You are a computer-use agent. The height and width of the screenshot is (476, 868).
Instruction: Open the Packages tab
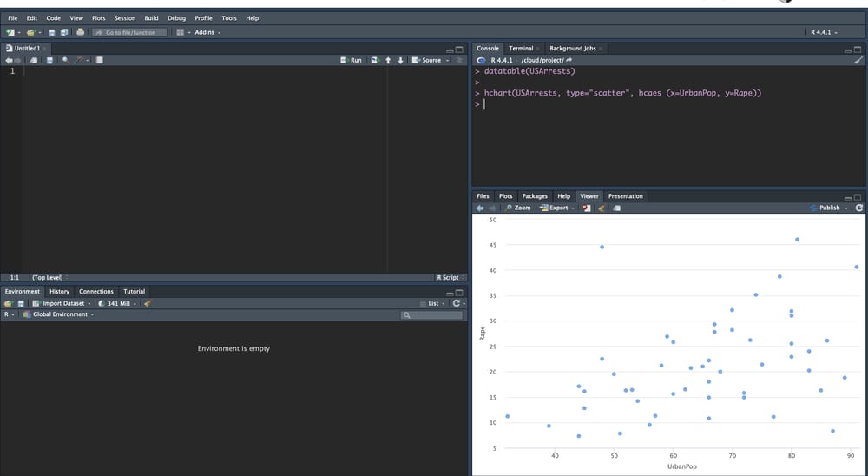click(535, 196)
